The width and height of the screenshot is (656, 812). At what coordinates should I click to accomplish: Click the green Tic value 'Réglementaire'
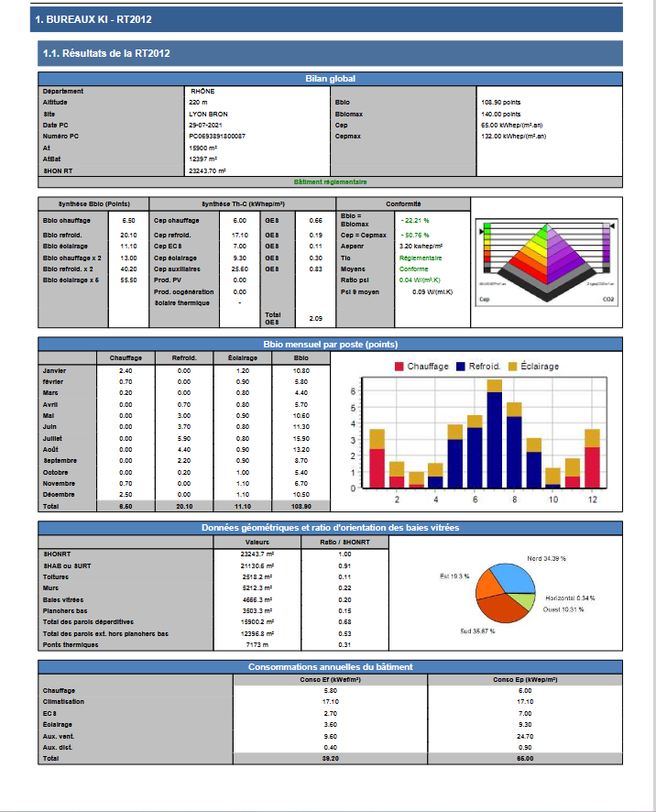pyautogui.click(x=421, y=258)
